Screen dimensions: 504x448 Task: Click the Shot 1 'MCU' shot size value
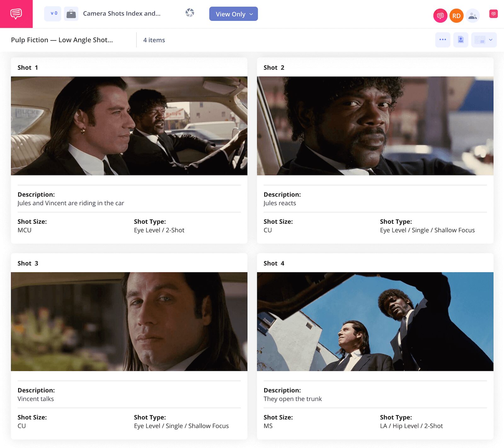[x=25, y=230]
